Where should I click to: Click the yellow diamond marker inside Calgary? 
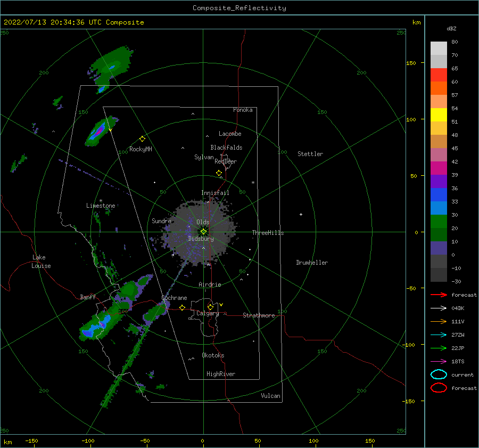(x=210, y=307)
